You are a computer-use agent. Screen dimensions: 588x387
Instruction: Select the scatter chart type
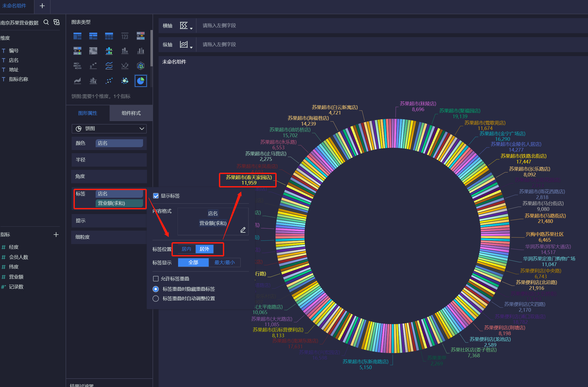coord(109,81)
